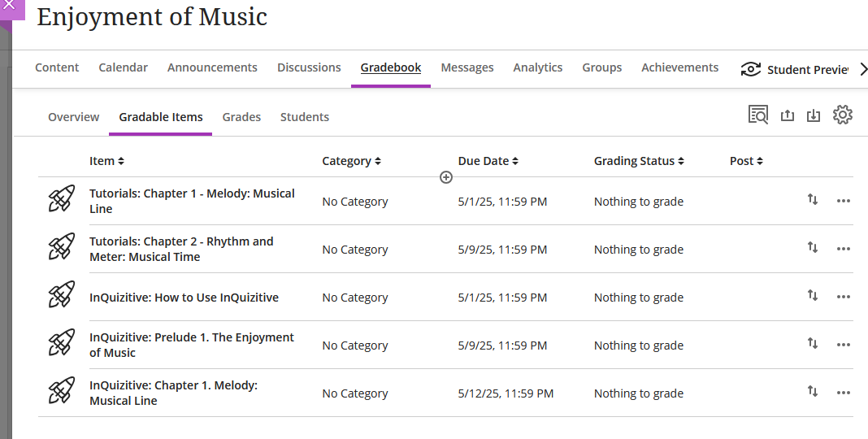Screen dimensions: 868x439
Task: Close the course panel with X
Action: [x=9, y=6]
